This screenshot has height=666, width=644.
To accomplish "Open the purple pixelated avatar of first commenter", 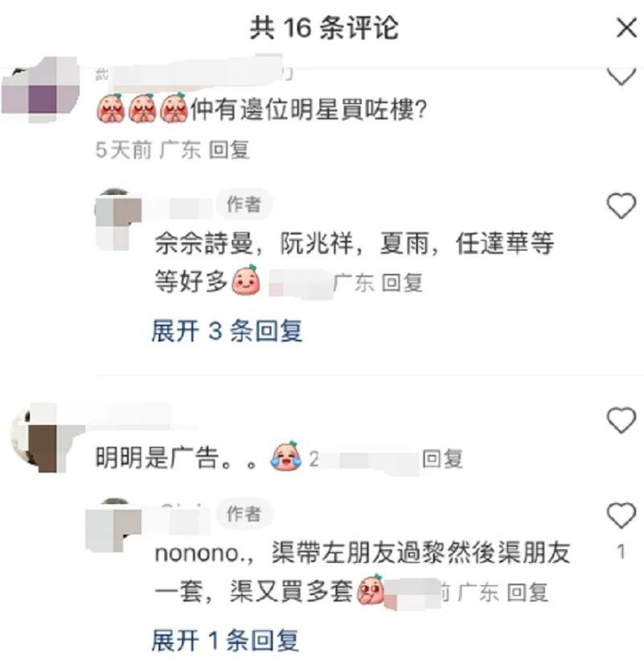I will (41, 89).
